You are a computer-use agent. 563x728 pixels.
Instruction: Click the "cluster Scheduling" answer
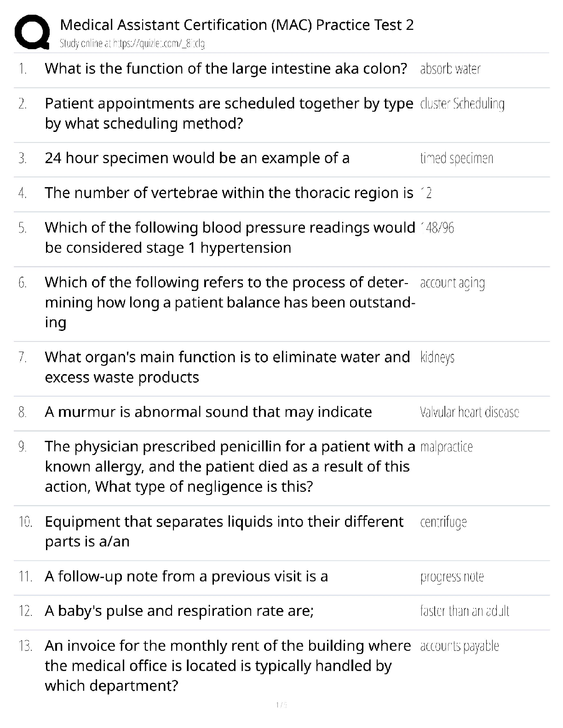coord(462,104)
